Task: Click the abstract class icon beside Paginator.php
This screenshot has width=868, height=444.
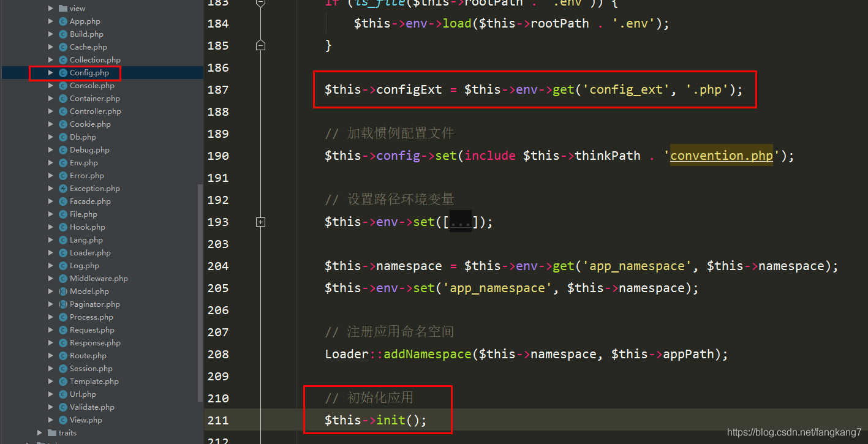Action: click(62, 304)
